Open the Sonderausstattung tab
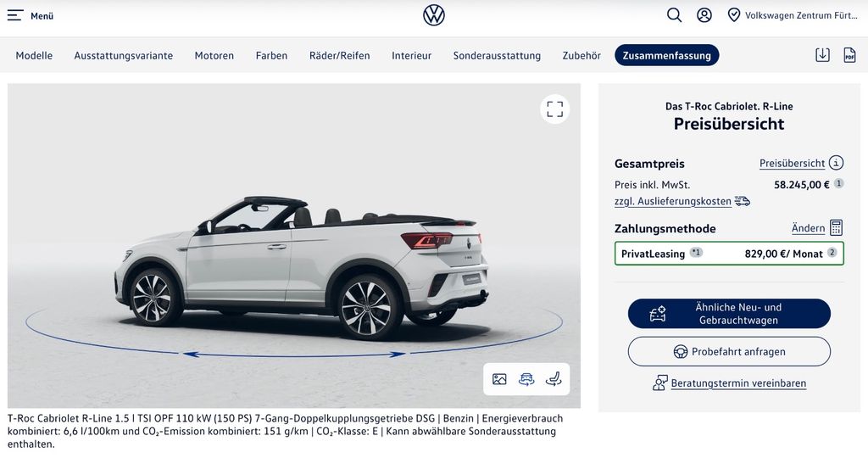The width and height of the screenshot is (868, 458). pos(497,55)
